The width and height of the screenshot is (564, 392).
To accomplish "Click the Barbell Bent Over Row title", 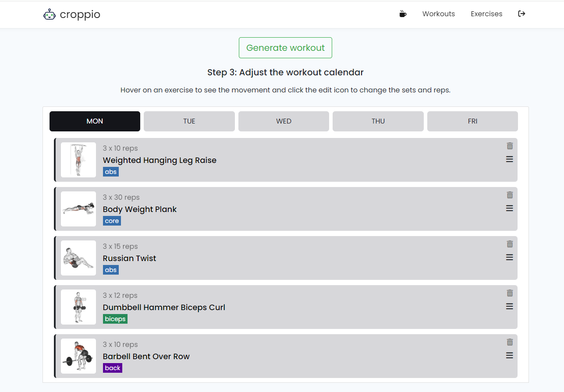I will pos(146,357).
